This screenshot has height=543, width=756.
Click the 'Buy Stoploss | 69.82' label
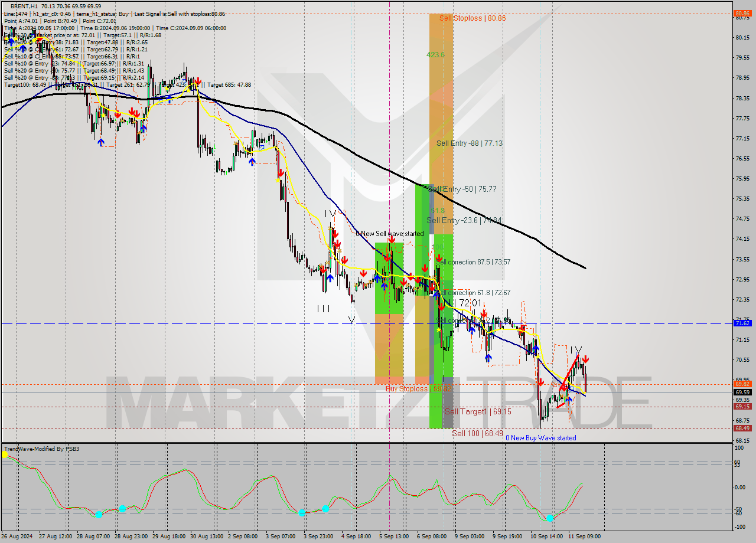[419, 389]
